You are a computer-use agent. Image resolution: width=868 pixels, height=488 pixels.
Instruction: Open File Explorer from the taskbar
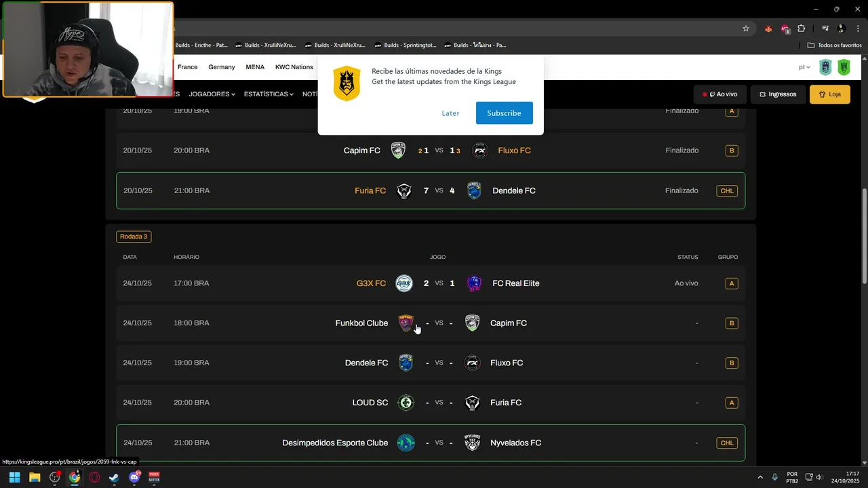(x=35, y=477)
